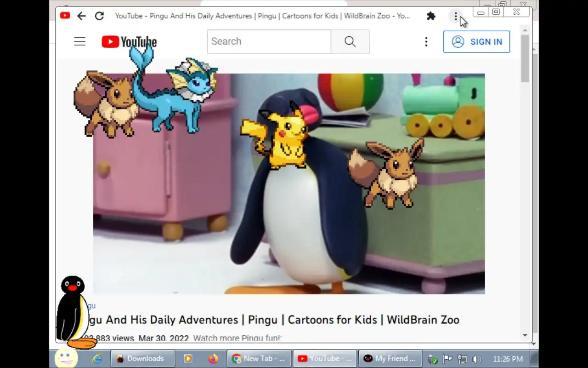Click the YouTube logo to go home
The height and width of the screenshot is (368, 588).
(129, 42)
